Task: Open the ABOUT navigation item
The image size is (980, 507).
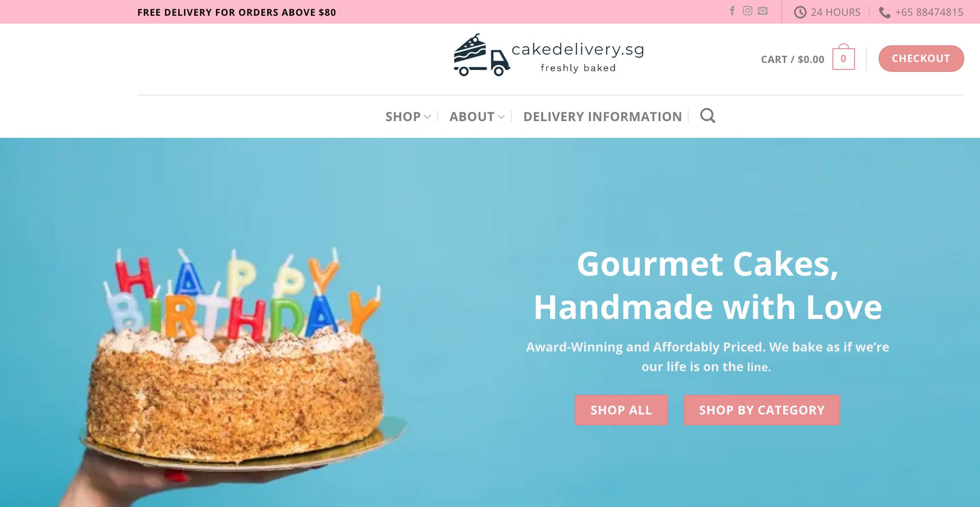Action: coord(472,117)
